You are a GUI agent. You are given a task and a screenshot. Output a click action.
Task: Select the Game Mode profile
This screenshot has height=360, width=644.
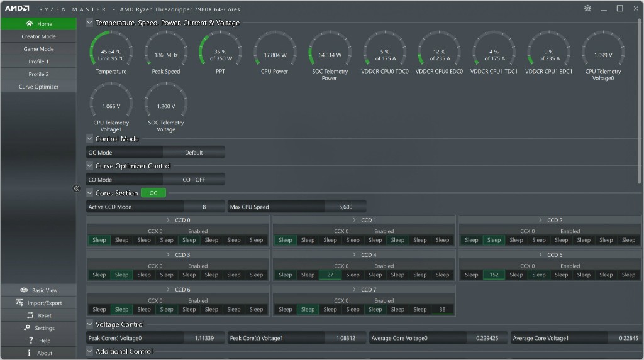(x=38, y=49)
